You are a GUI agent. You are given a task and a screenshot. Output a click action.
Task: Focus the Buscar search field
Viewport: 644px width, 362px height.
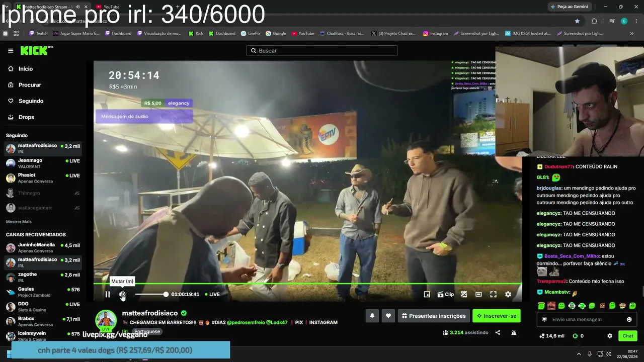[x=322, y=51]
